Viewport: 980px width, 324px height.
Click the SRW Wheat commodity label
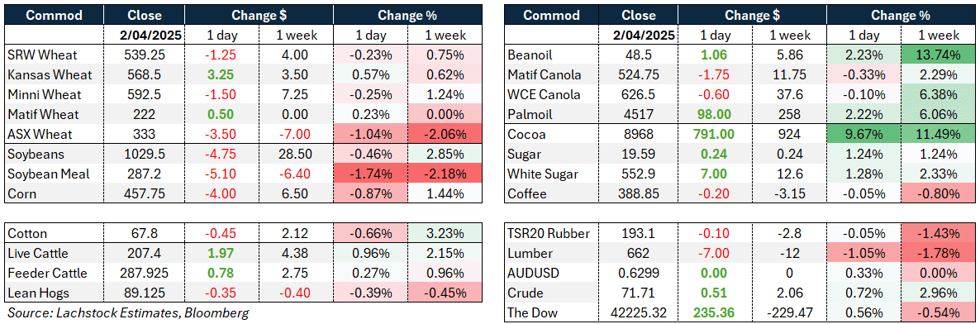pos(36,55)
